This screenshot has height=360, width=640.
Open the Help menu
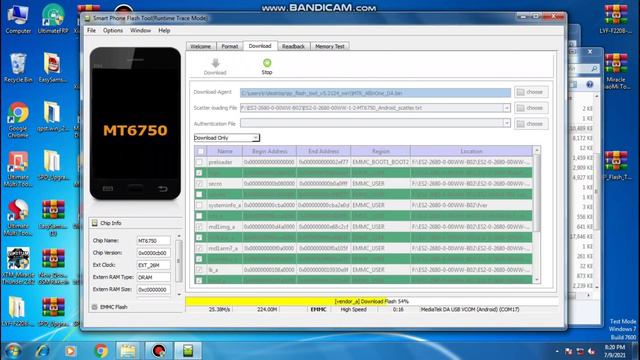tap(164, 31)
